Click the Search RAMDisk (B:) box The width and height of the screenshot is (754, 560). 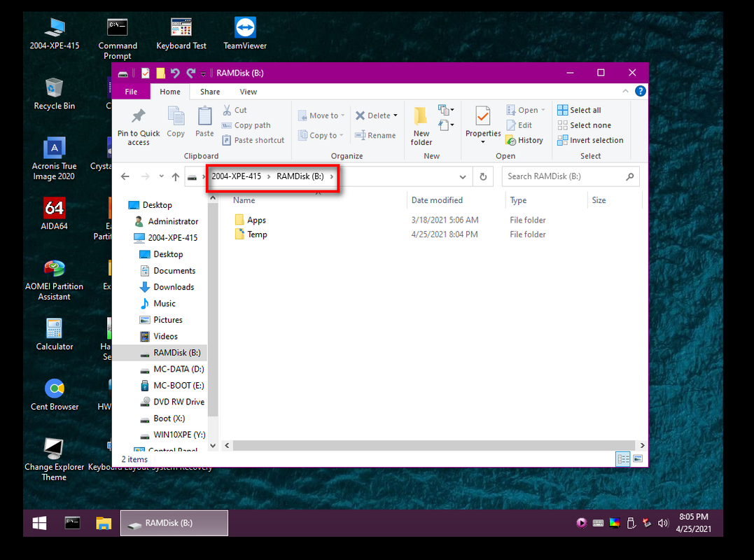[571, 177]
